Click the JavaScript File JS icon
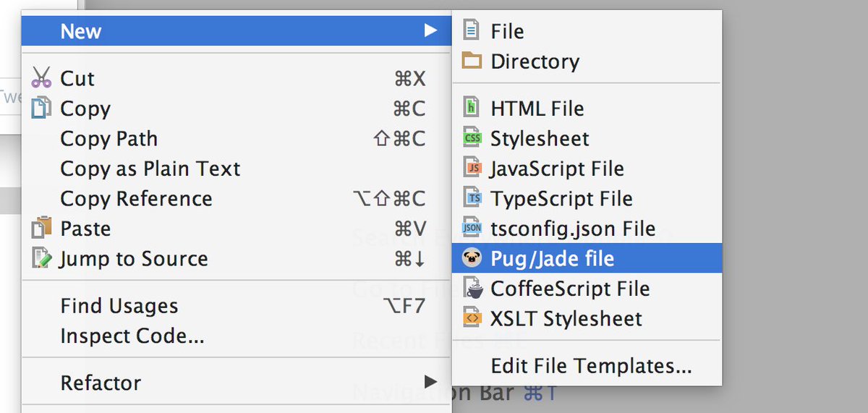The image size is (868, 413). click(x=472, y=169)
